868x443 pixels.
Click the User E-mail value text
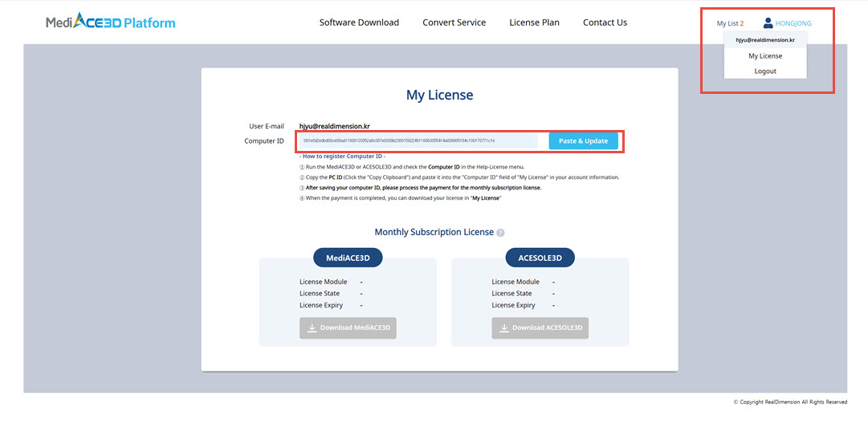coord(334,126)
